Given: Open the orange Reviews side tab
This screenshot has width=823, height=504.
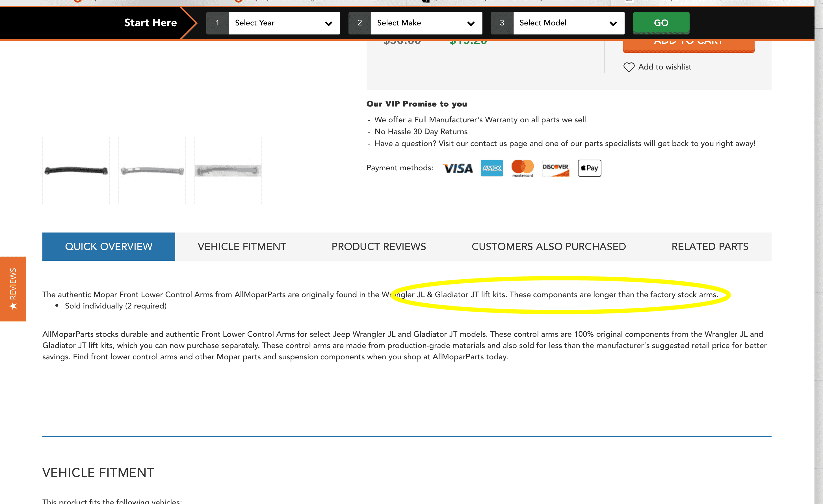Looking at the screenshot, I should tap(13, 289).
